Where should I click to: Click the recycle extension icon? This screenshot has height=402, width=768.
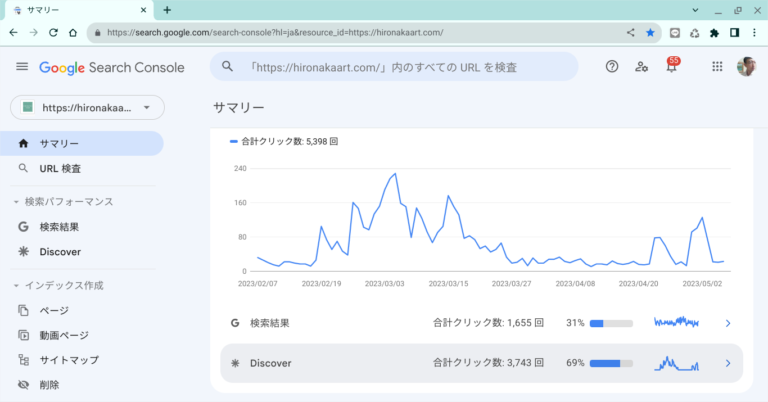pyautogui.click(x=694, y=33)
